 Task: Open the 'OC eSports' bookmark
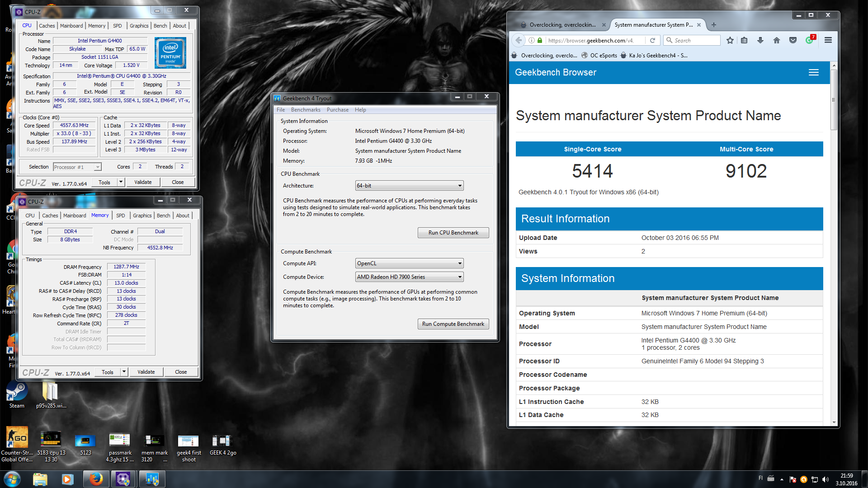(599, 56)
